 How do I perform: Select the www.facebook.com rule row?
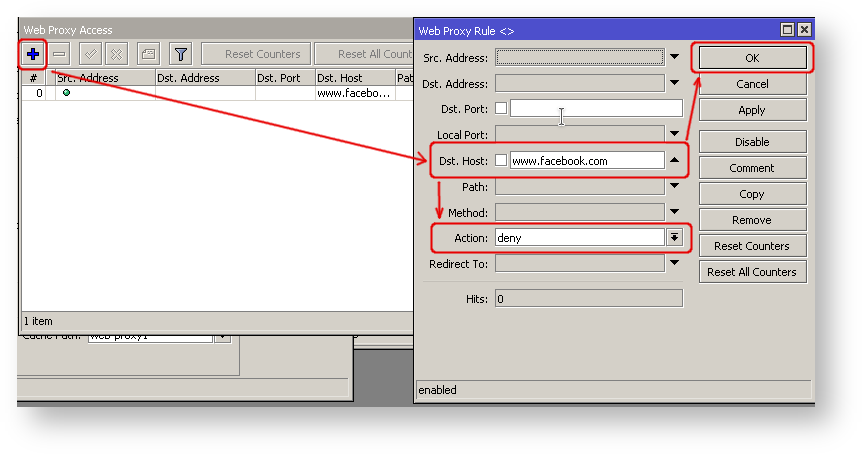[353, 93]
